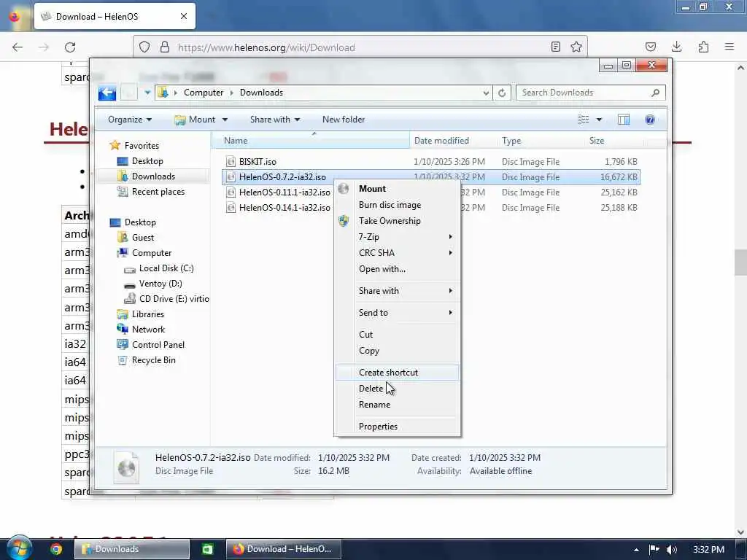The image size is (747, 560).
Task: Expand the view options dropdown arrow
Action: tap(599, 120)
